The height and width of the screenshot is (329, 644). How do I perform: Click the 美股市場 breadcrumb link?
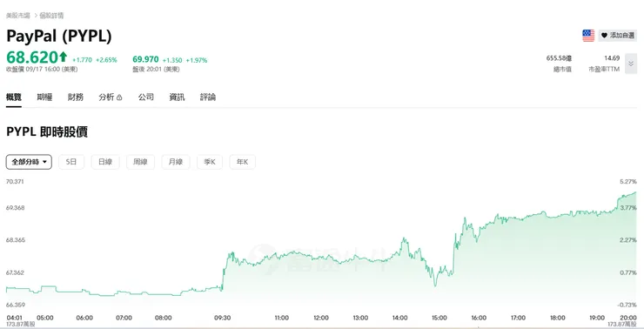18,16
